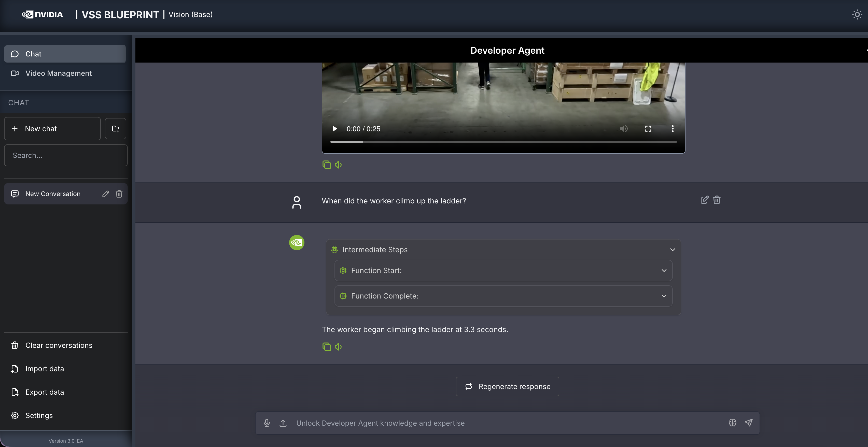Viewport: 868px width, 447px height.
Task: Expand the Function Start step
Action: pyautogui.click(x=664, y=271)
